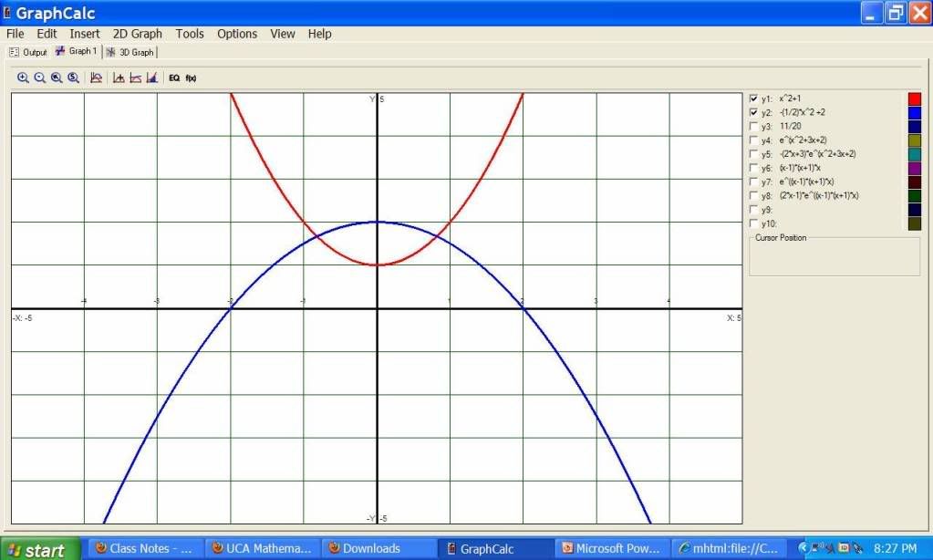Click the olive color swatch for y4
The height and width of the screenshot is (560, 933).
tap(915, 140)
